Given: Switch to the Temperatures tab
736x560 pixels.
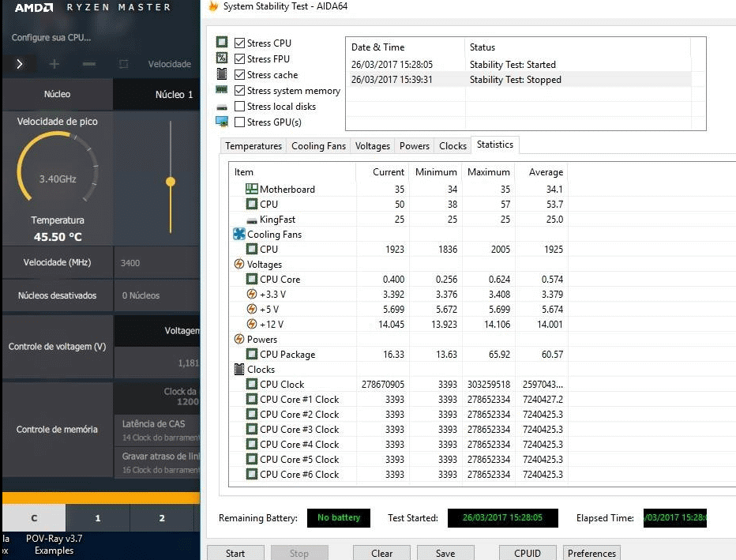Looking at the screenshot, I should [x=253, y=146].
